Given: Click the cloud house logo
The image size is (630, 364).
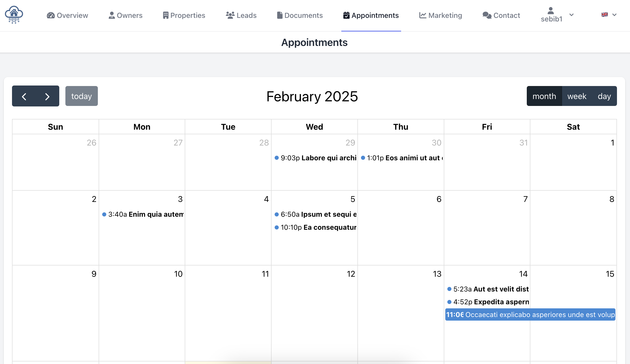Looking at the screenshot, I should (x=14, y=15).
